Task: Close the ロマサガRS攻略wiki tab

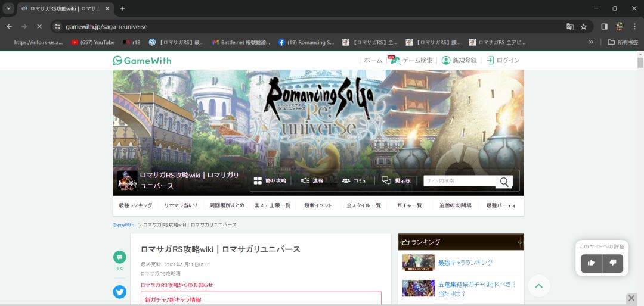Action: 107,8
